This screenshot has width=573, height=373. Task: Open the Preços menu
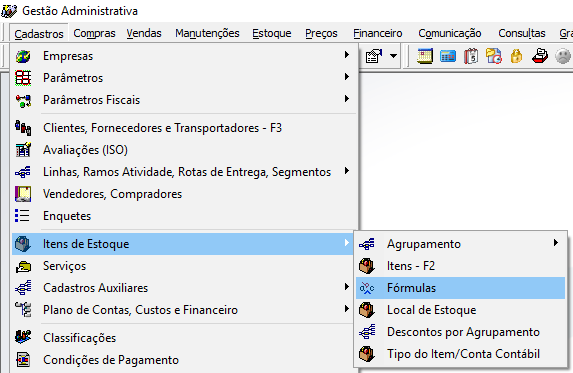pos(321,33)
